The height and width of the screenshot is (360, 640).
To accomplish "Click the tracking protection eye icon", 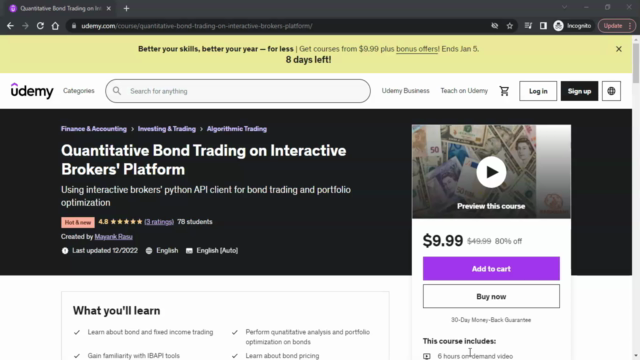I will 495,26.
